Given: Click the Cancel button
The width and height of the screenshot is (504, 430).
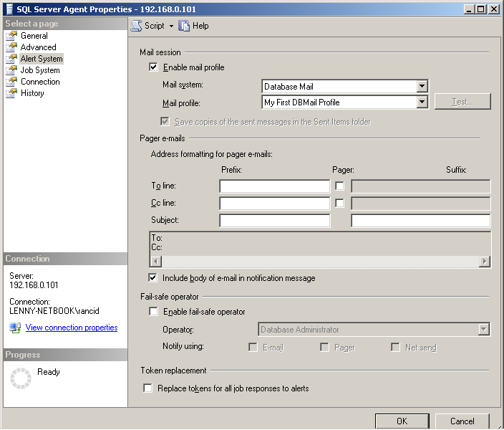Looking at the screenshot, I should (x=462, y=421).
